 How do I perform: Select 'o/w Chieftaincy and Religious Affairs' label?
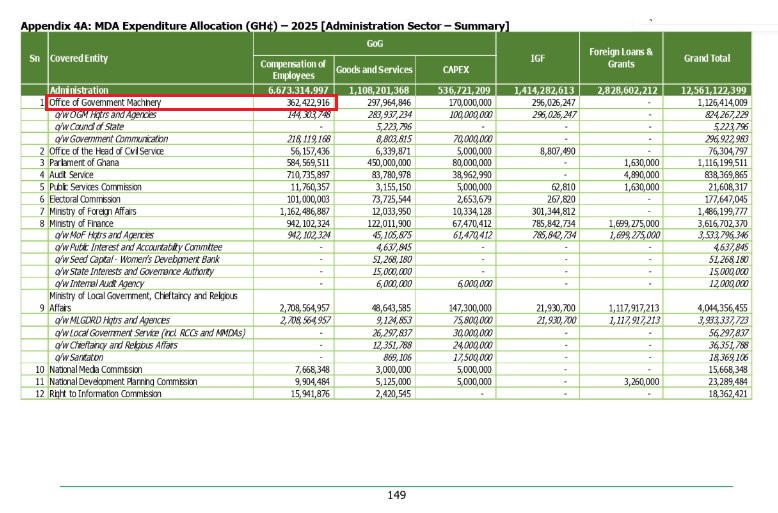[x=116, y=345]
